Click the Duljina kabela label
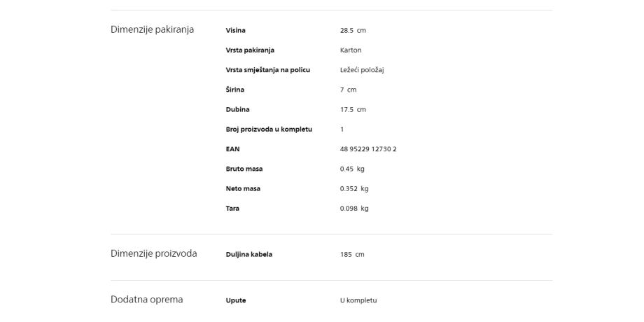This screenshot has width=644, height=322. pos(249,255)
